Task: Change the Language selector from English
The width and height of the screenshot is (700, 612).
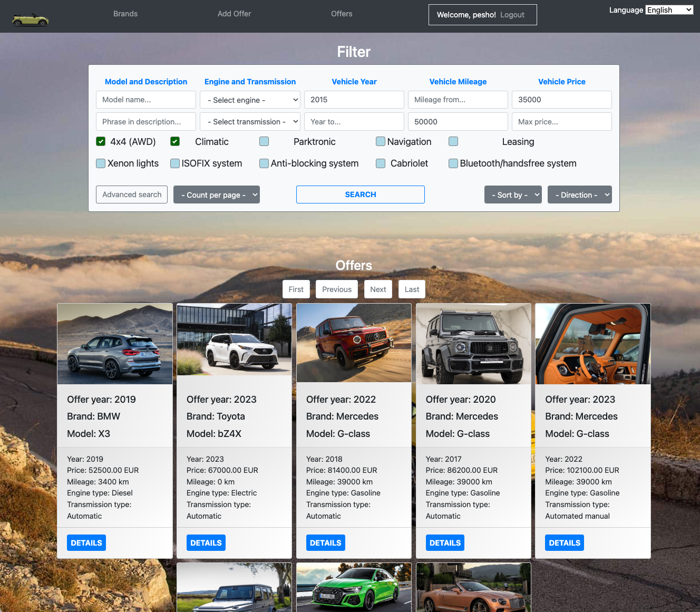Action: click(669, 10)
